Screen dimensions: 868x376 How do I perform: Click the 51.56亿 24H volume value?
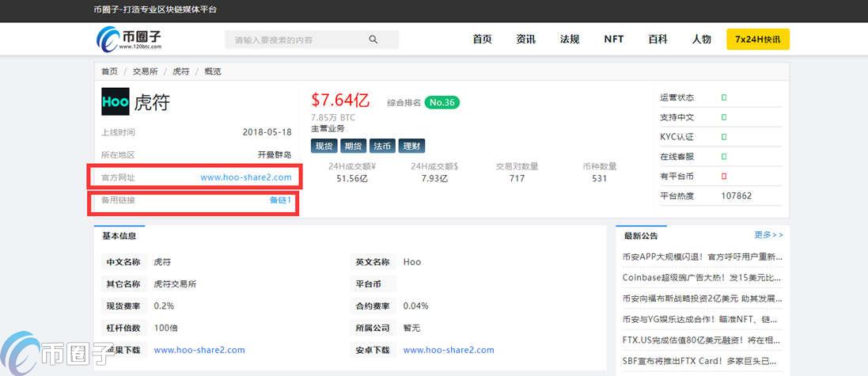(353, 178)
